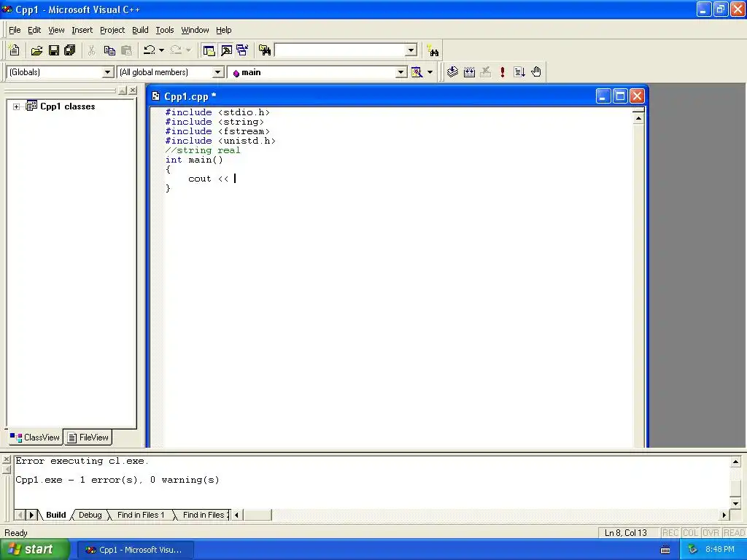The width and height of the screenshot is (747, 560).
Task: Open the Insert menu
Action: [82, 30]
